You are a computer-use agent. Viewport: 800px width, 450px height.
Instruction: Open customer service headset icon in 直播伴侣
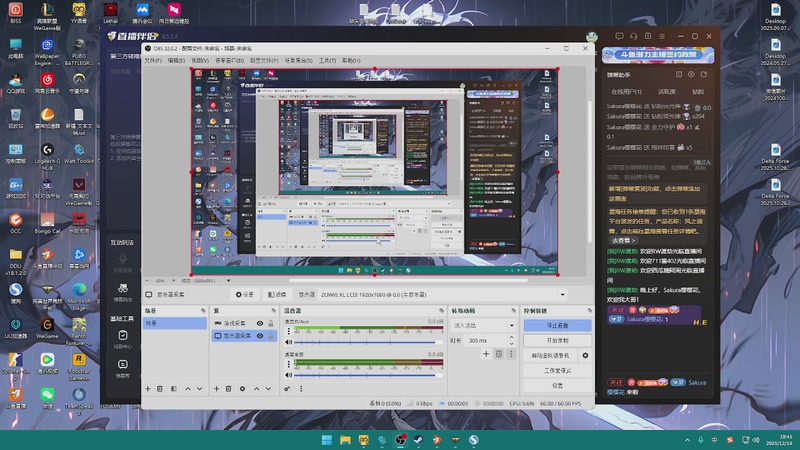(x=634, y=36)
